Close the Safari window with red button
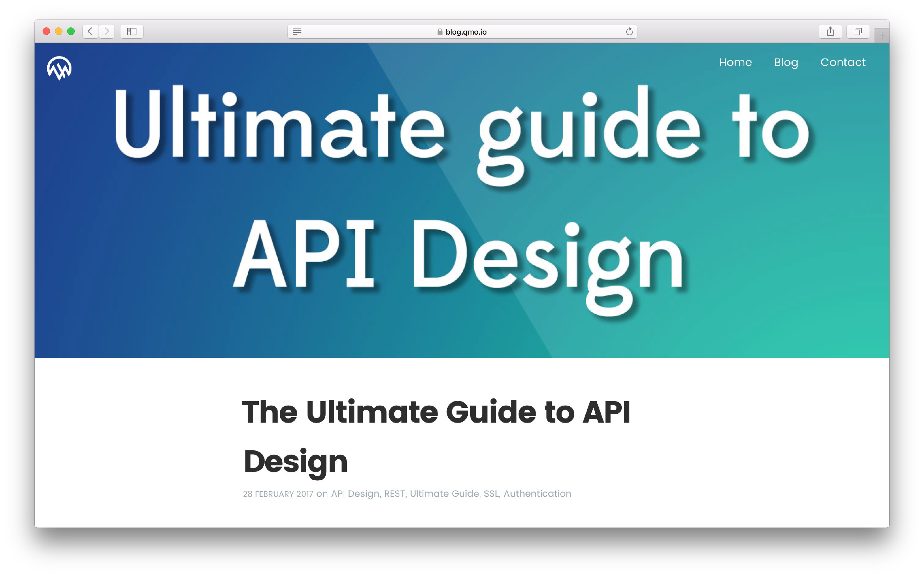This screenshot has height=577, width=924. click(47, 31)
